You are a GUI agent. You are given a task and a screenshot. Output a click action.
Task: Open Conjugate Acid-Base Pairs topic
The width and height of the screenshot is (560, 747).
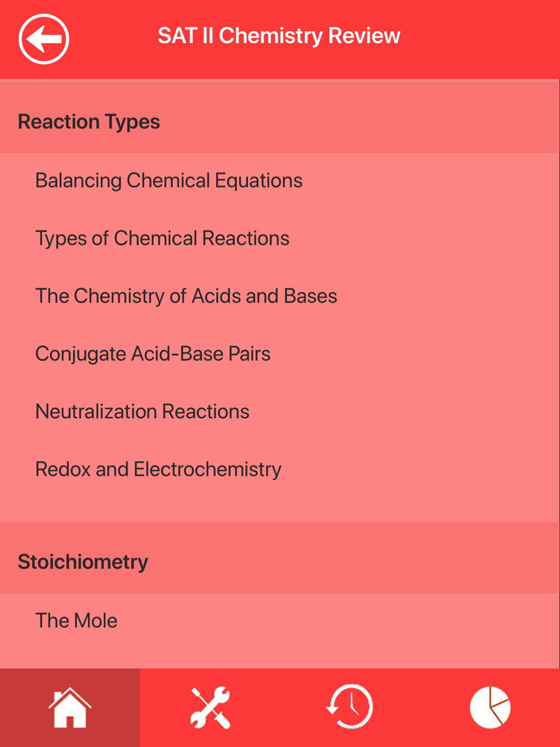280,354
